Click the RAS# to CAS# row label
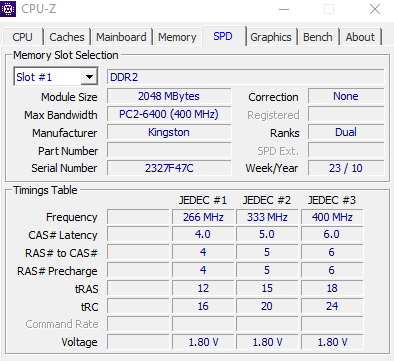The image size is (394, 361). (x=61, y=253)
